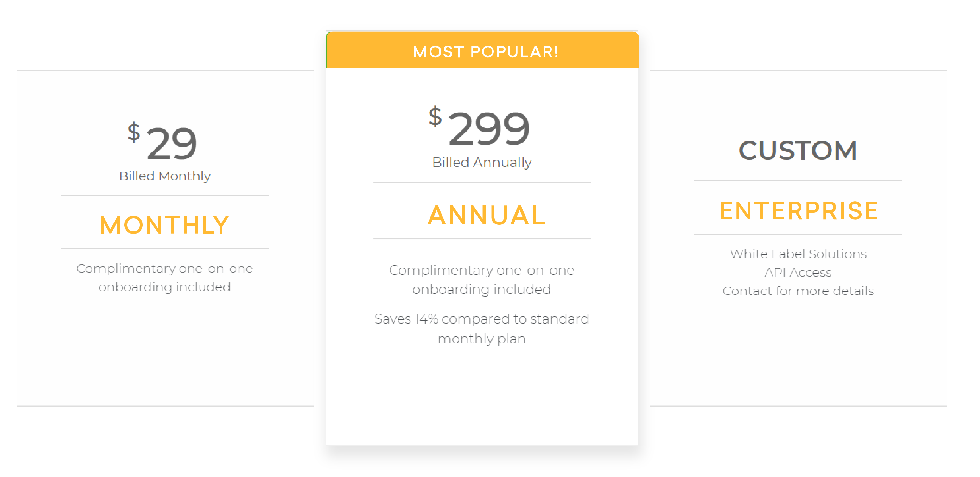Screen dimensions: 980x477
Task: Select the ANNUAL plan heading
Action: 486,215
